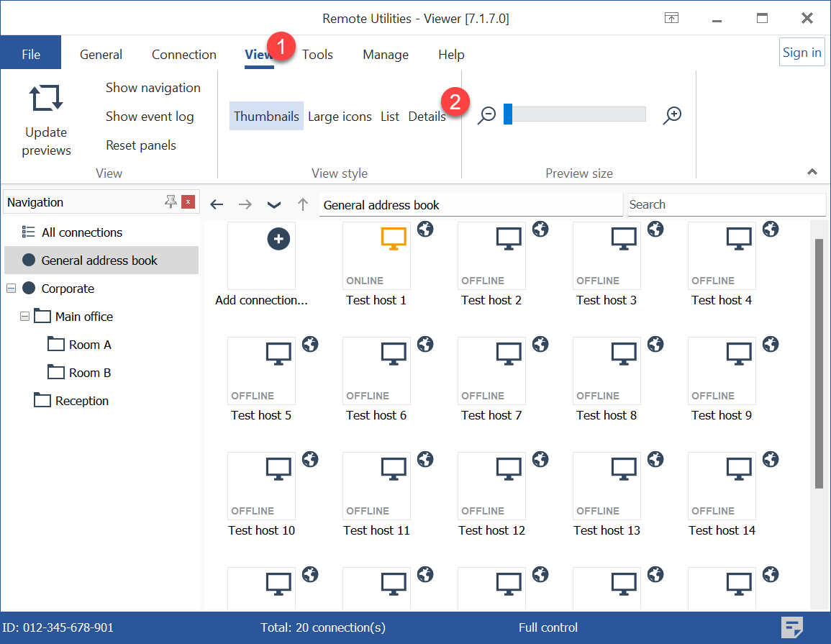The image size is (831, 644).
Task: Click the zoom in magnifier icon
Action: [672, 115]
